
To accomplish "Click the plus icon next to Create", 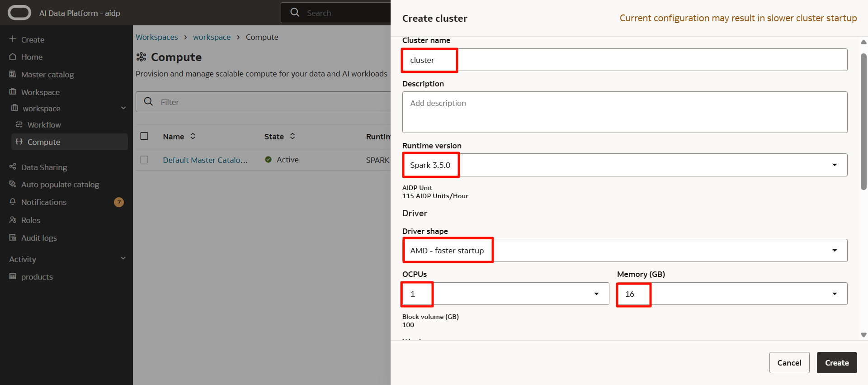I will click(13, 39).
